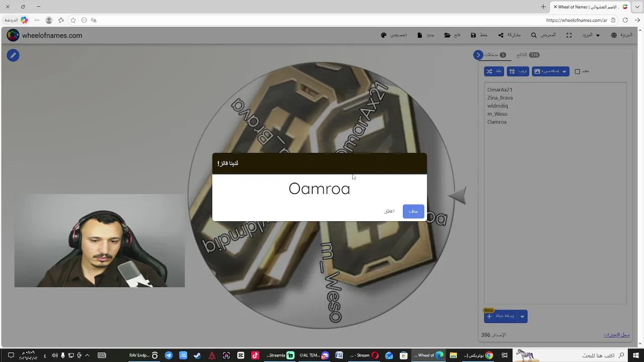Open File Explorer from the taskbar
The width and height of the screenshot is (644, 362).
[x=453, y=355]
